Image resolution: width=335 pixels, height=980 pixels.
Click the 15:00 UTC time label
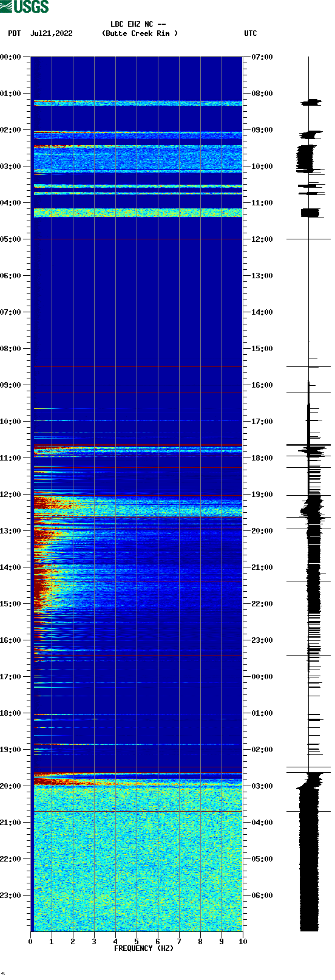[262, 349]
